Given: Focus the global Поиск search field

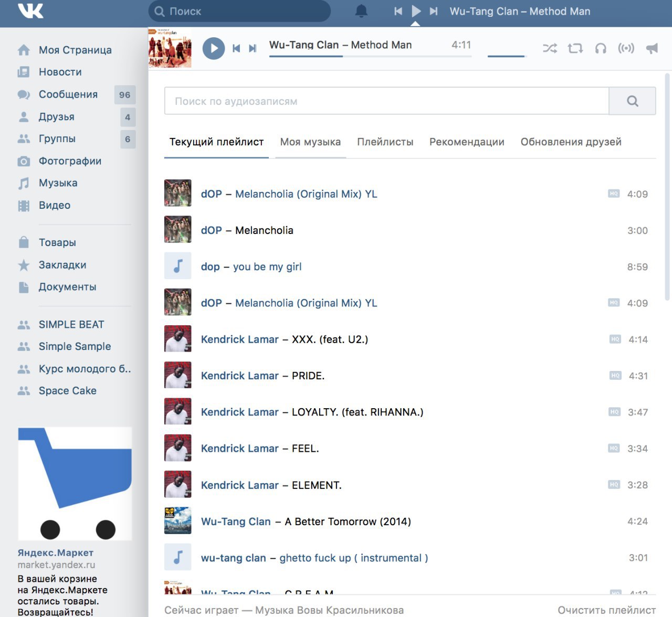Looking at the screenshot, I should pyautogui.click(x=239, y=11).
